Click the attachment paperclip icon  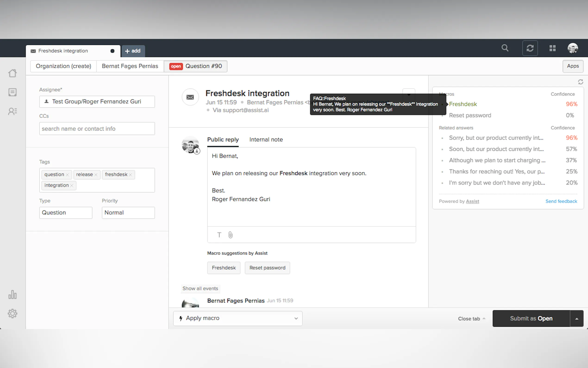pos(230,235)
